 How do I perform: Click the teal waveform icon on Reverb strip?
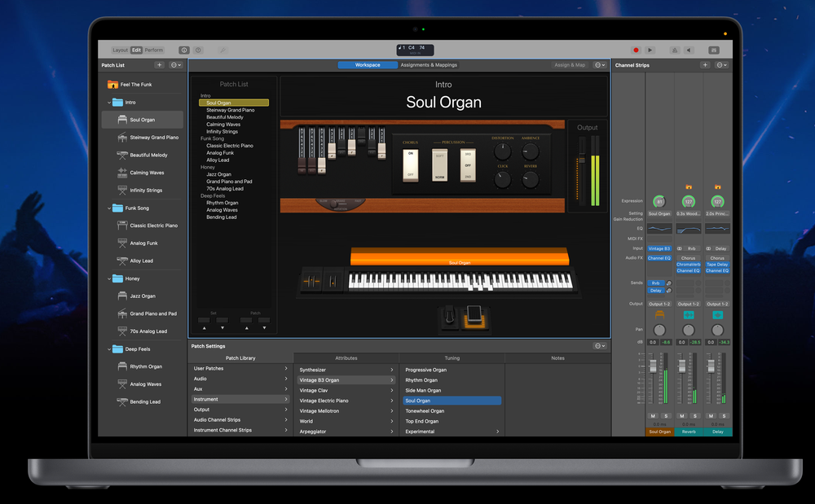(688, 314)
